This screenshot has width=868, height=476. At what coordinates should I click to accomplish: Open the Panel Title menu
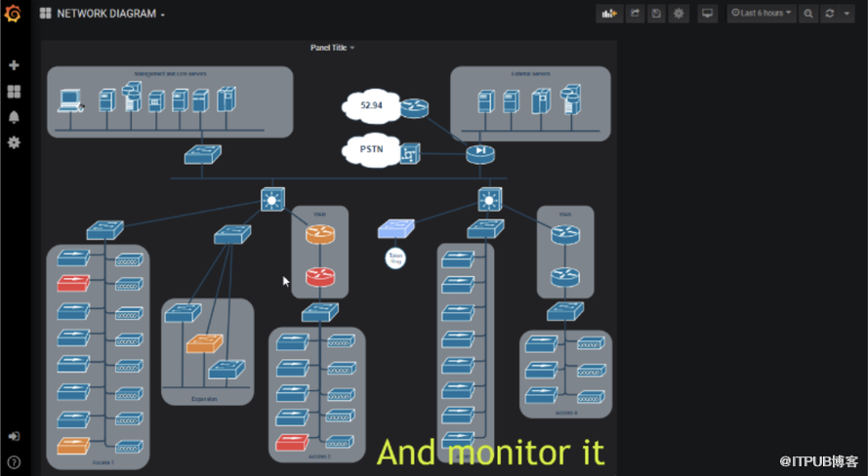pyautogui.click(x=332, y=48)
